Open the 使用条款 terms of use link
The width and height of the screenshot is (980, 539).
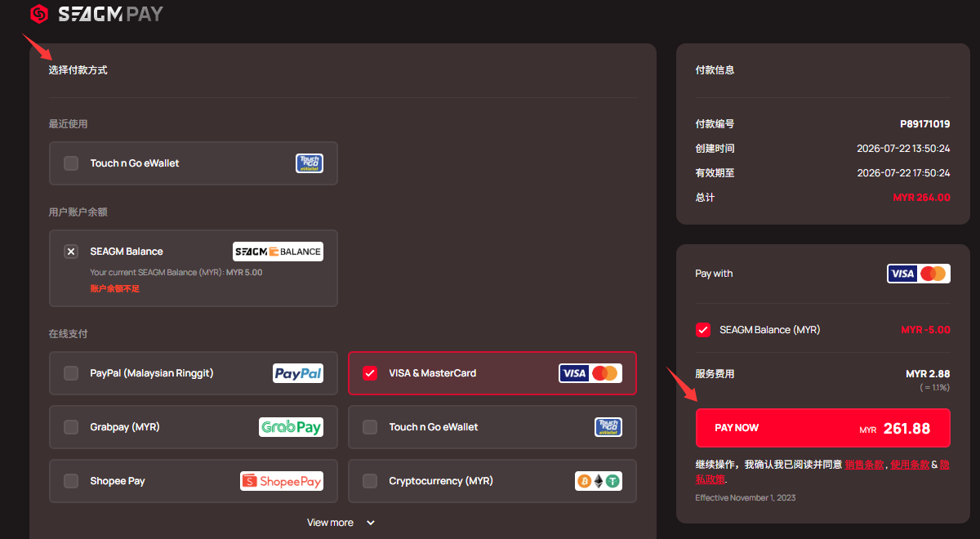tap(910, 464)
